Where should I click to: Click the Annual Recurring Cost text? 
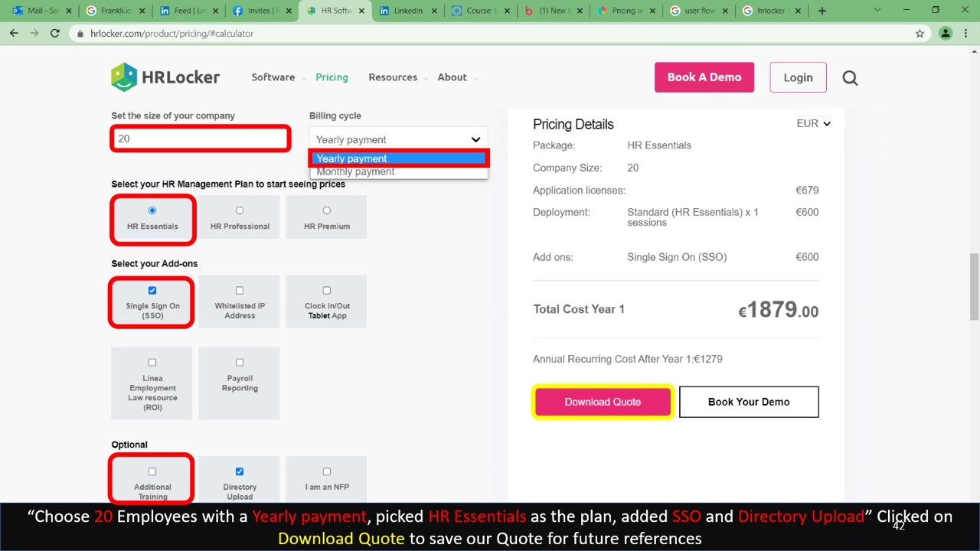pyautogui.click(x=628, y=359)
